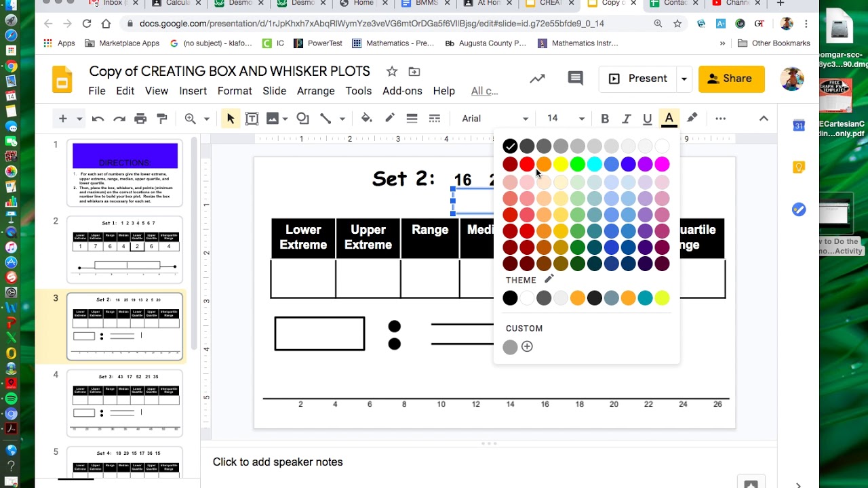Click the speaker notes field
This screenshot has width=868, height=488.
(x=488, y=462)
